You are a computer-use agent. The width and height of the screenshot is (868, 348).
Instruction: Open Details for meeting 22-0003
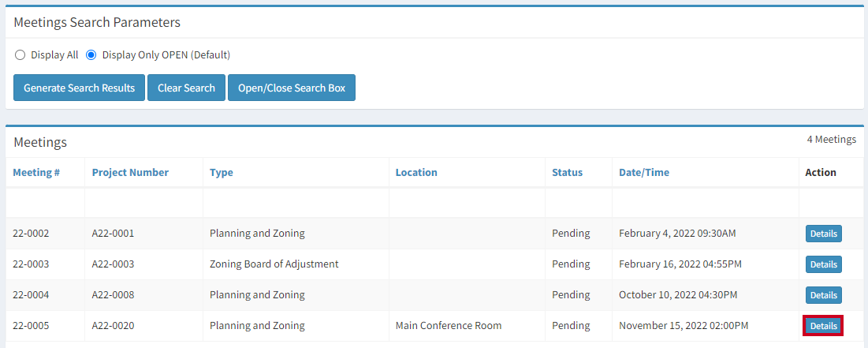pyautogui.click(x=823, y=264)
